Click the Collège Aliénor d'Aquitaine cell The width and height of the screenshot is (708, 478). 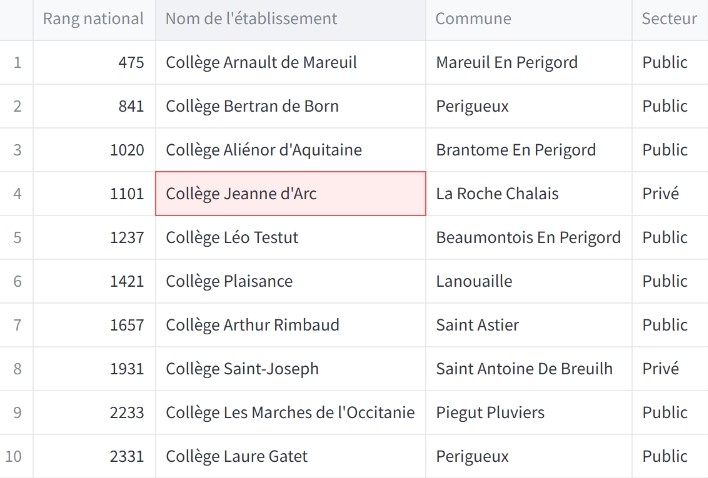click(264, 150)
